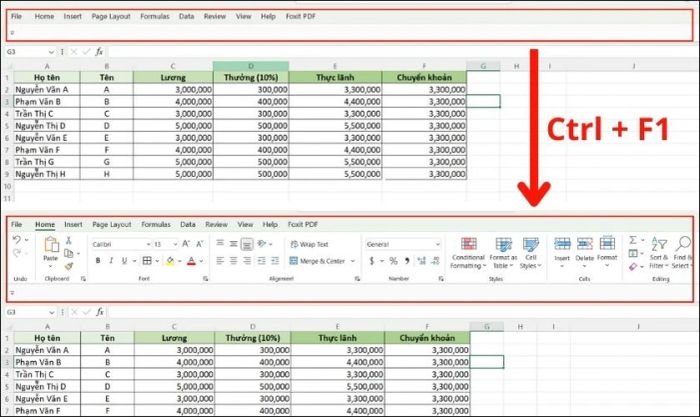Apply the red Font Color A
The height and width of the screenshot is (417, 700).
coord(191,261)
